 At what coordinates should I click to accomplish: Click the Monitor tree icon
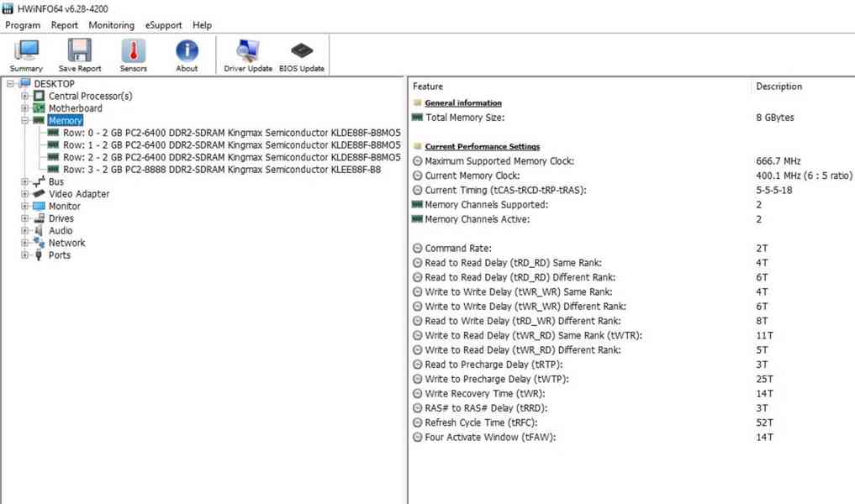(39, 206)
